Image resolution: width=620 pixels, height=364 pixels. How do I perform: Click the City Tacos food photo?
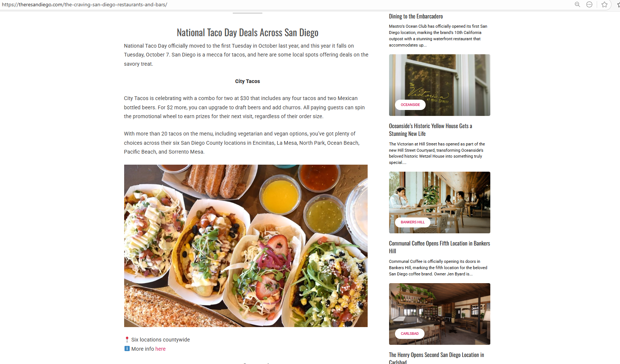pyautogui.click(x=246, y=246)
